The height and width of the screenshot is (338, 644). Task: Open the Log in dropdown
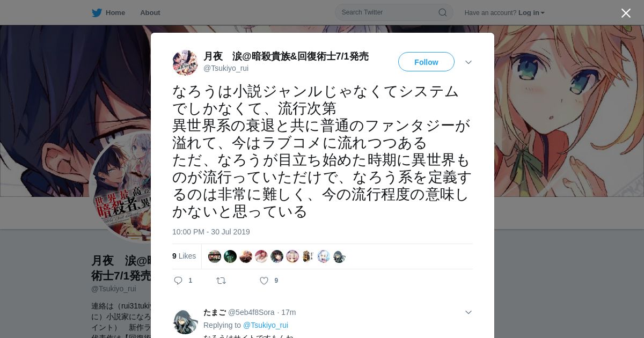coord(531,13)
